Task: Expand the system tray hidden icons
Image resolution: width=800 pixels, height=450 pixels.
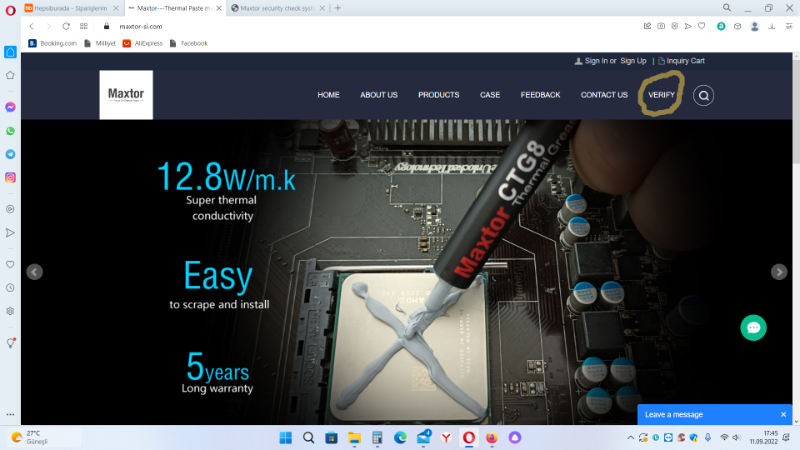Action: tap(631, 437)
